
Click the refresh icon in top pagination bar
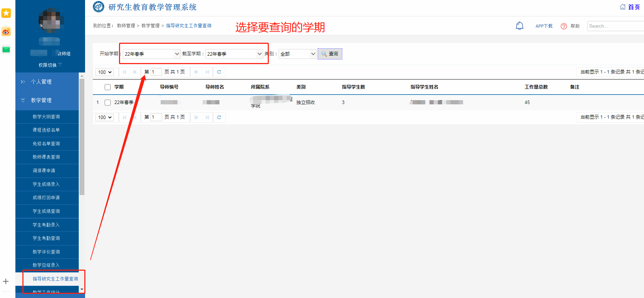point(219,72)
